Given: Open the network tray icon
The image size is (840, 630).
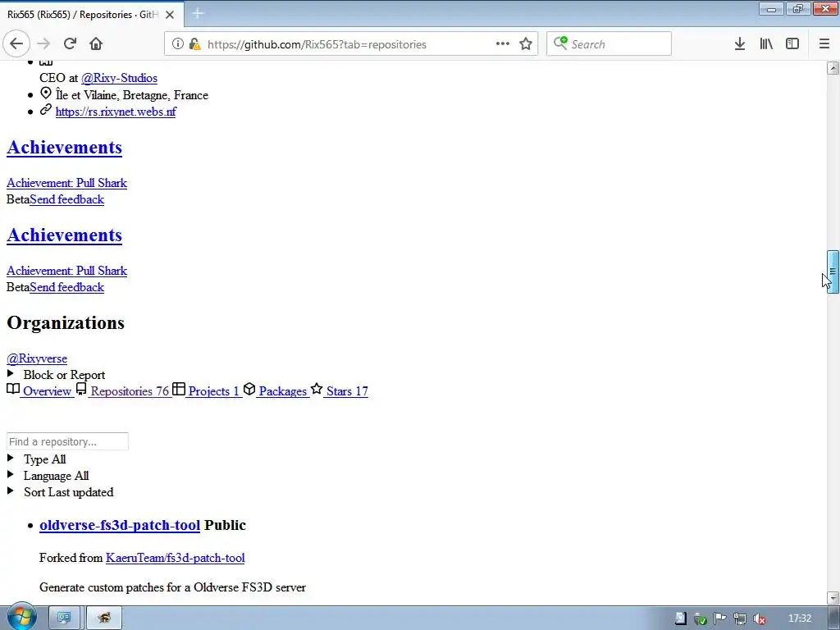Looking at the screenshot, I should tap(740, 619).
